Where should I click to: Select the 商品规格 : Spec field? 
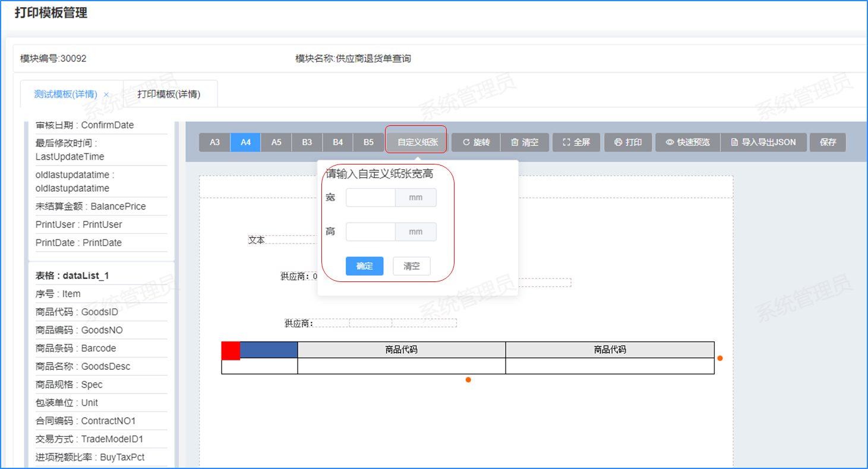pyautogui.click(x=101, y=385)
